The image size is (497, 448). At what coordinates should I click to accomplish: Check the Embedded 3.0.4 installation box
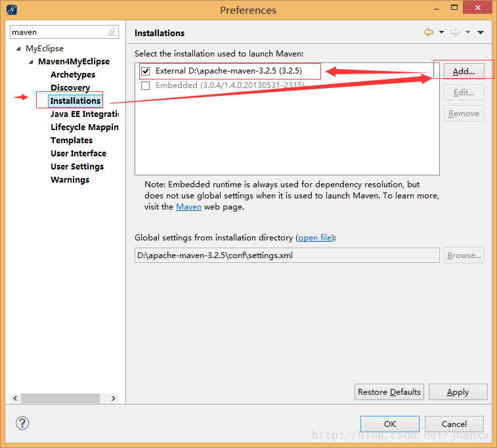coord(146,85)
